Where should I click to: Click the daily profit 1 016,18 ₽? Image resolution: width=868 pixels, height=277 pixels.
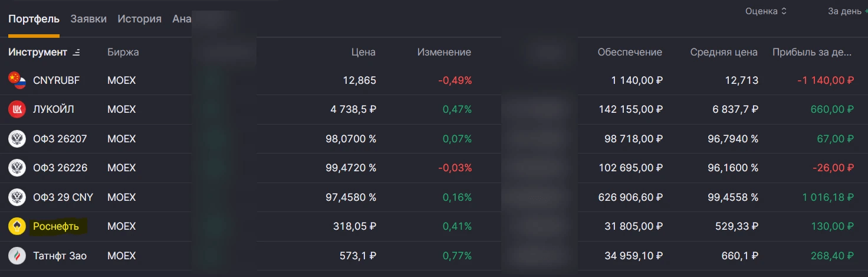828,197
